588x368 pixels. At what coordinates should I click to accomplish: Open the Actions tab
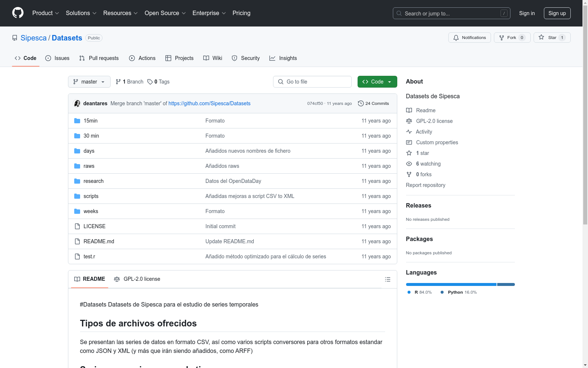142,58
